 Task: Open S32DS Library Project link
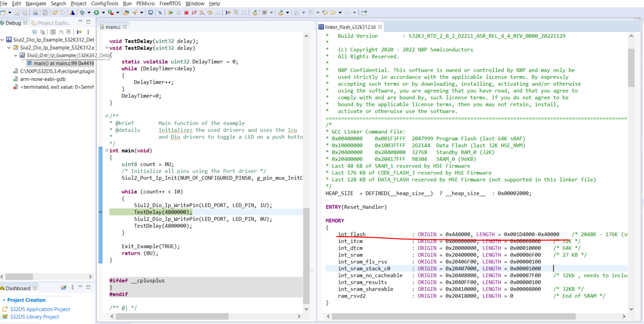click(x=34, y=317)
